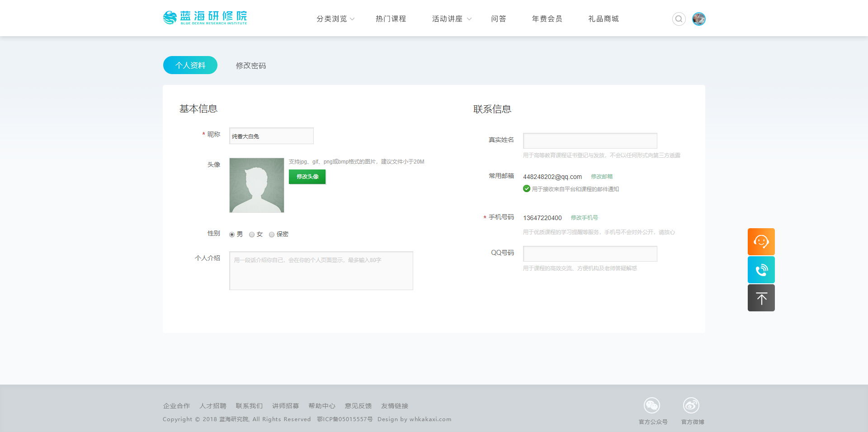Select the 保密 gender radio button
The image size is (868, 432).
(272, 235)
